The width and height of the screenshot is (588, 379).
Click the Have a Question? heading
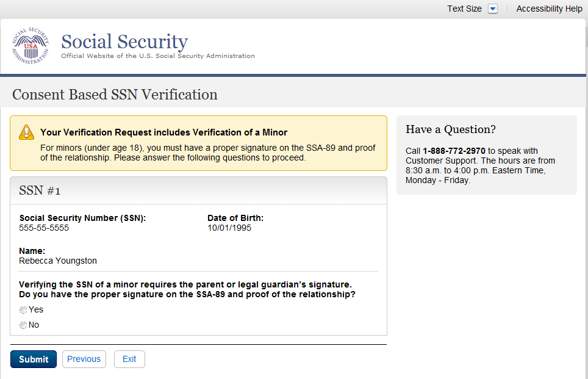point(451,129)
